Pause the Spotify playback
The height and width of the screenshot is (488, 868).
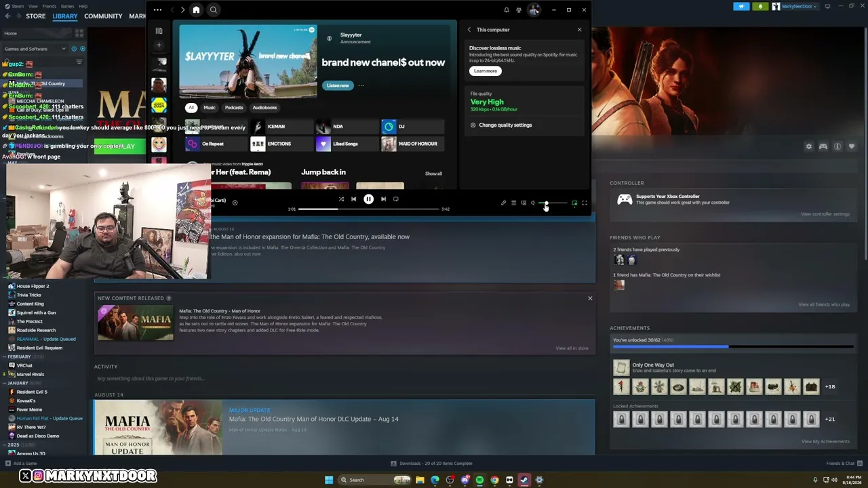click(x=368, y=199)
